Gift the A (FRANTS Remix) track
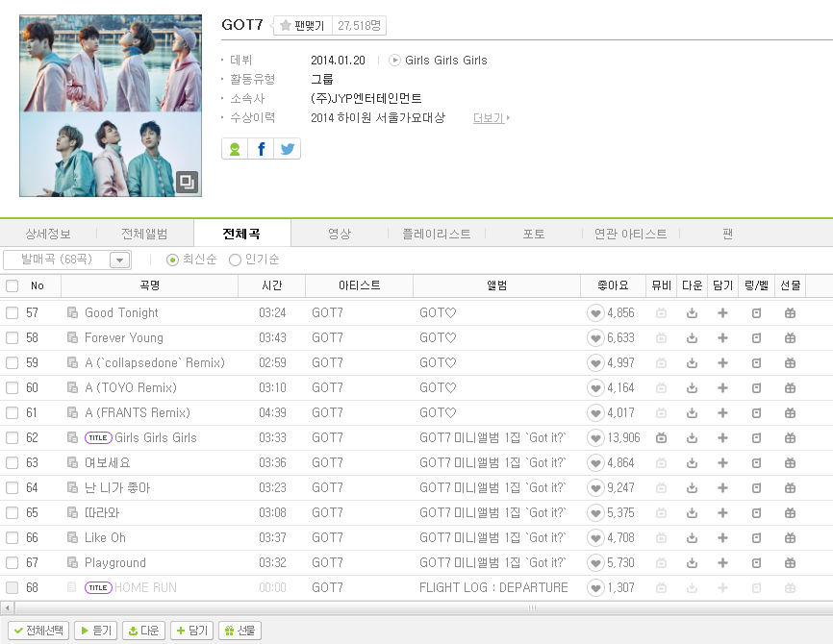The height and width of the screenshot is (644, 833). [x=790, y=413]
